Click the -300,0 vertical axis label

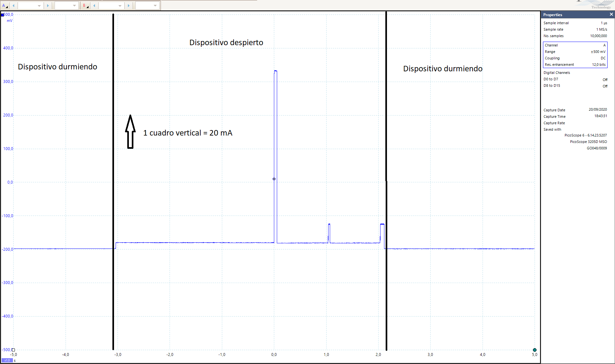coord(7,283)
